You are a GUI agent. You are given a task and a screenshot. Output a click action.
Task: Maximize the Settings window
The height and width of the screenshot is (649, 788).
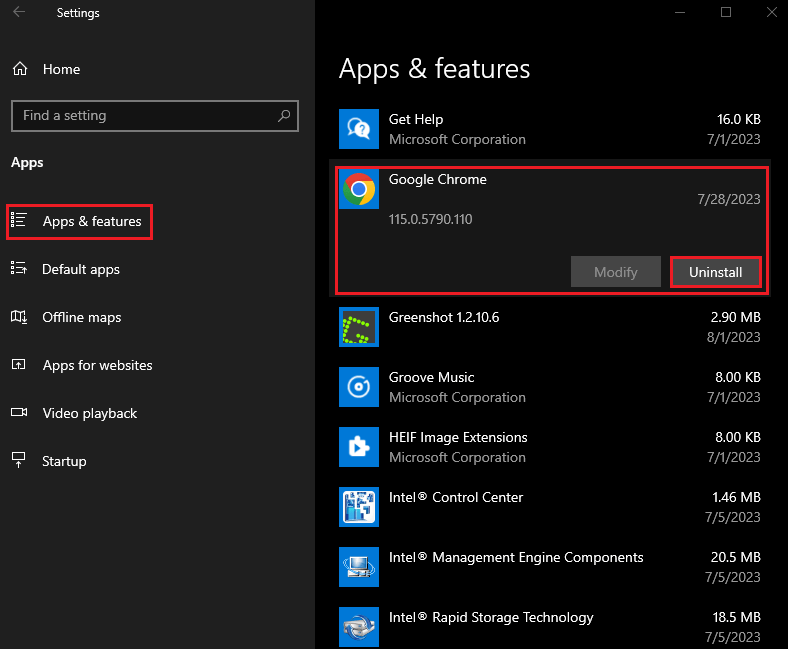pyautogui.click(x=726, y=12)
